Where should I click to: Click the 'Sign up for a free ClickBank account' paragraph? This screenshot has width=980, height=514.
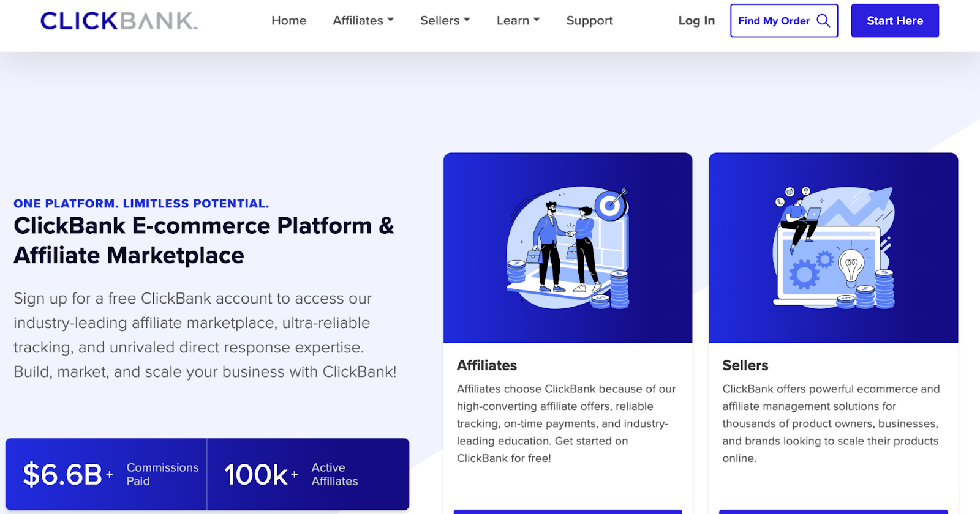pos(205,335)
